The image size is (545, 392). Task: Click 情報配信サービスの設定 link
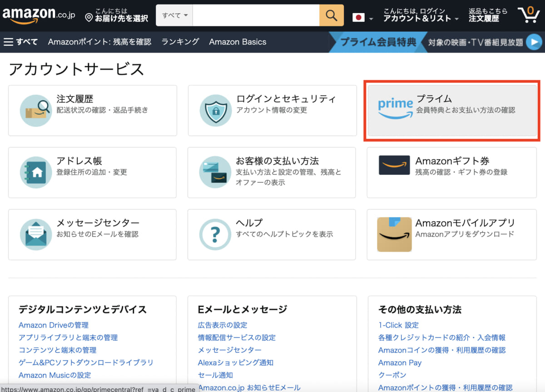tap(237, 338)
